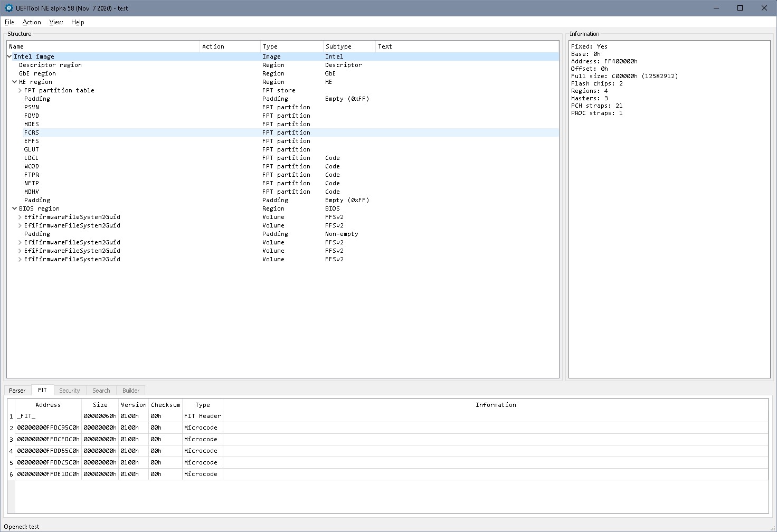Select the GbE region row

point(283,73)
